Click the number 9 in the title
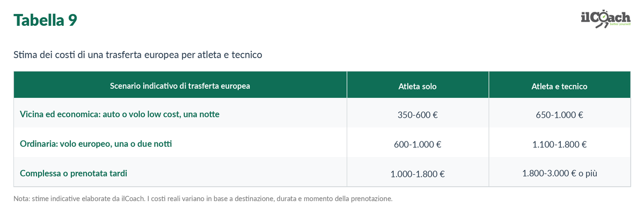Image resolution: width=644 pixels, height=214 pixels. tap(72, 20)
